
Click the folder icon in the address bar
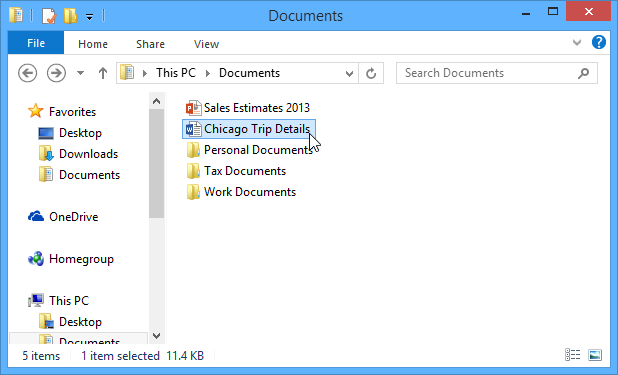coord(127,73)
